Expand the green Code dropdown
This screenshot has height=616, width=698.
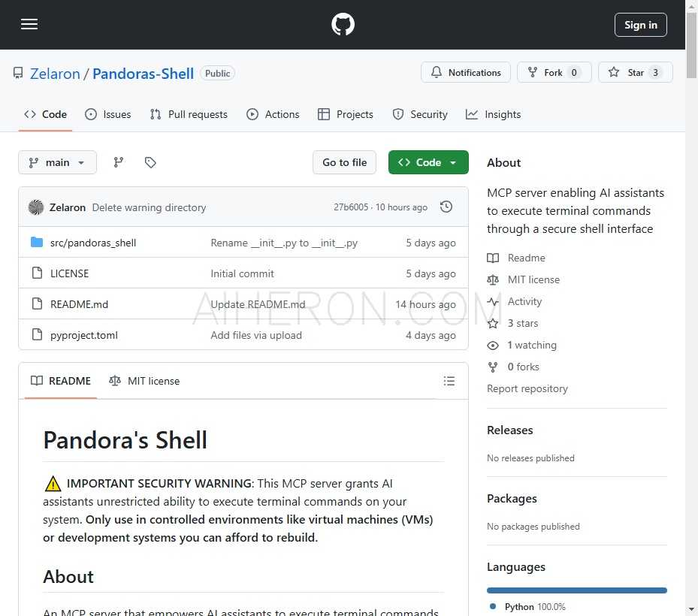click(x=428, y=162)
